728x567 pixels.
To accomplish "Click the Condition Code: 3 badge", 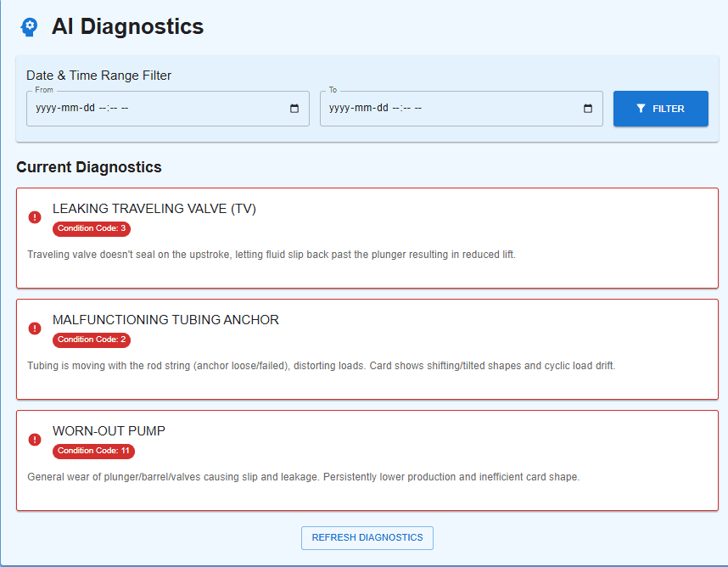I will pos(92,228).
